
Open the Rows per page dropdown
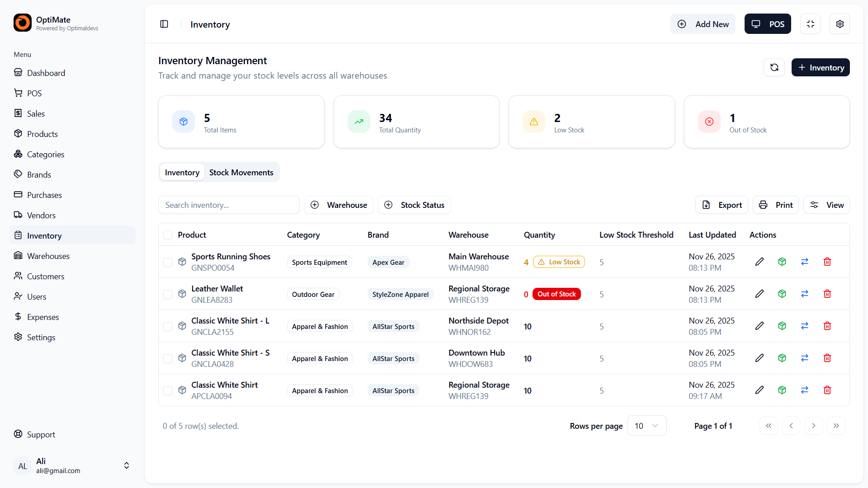tap(646, 425)
